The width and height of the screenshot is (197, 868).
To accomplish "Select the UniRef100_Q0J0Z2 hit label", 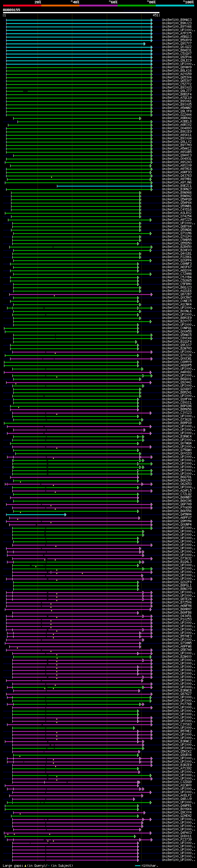I will click(x=177, y=47).
